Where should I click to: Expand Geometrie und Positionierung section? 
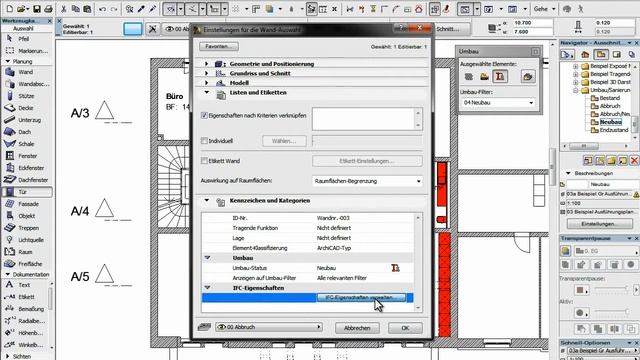coord(207,64)
